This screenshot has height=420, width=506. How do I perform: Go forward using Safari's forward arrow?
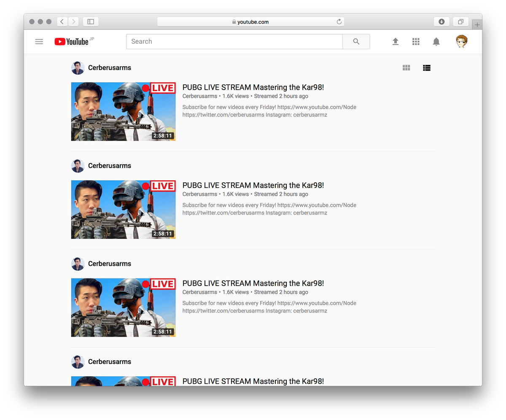coord(73,21)
